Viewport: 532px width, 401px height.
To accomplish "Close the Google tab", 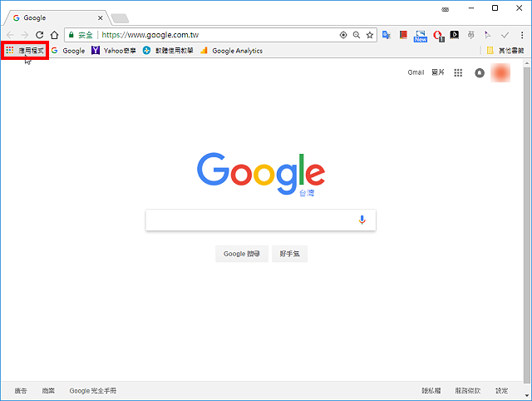I will [100, 18].
